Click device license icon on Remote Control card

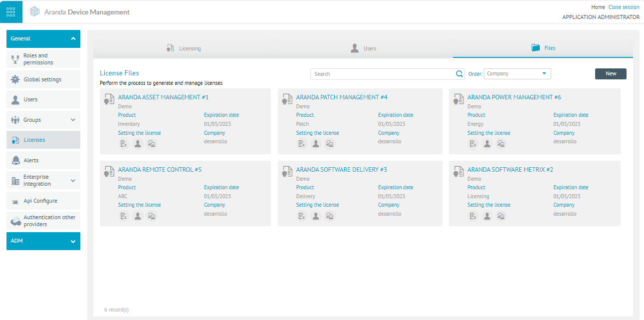(x=152, y=216)
